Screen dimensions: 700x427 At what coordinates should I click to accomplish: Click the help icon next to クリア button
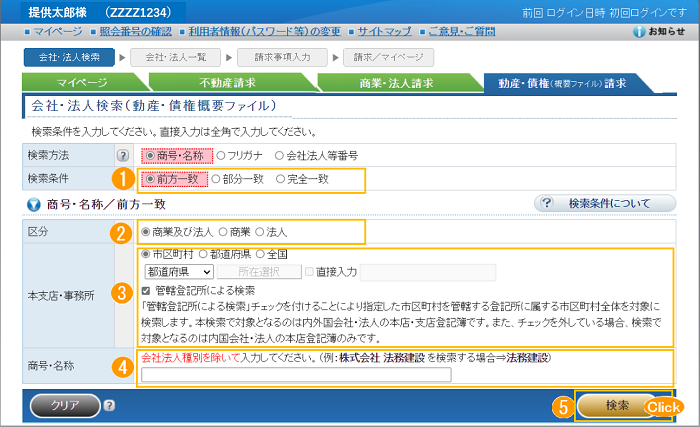[x=109, y=406]
